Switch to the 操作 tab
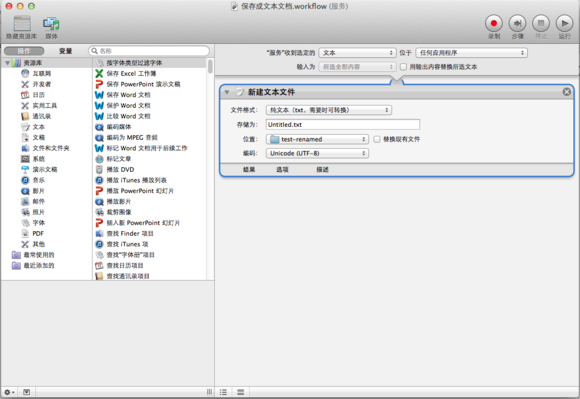 click(x=24, y=51)
